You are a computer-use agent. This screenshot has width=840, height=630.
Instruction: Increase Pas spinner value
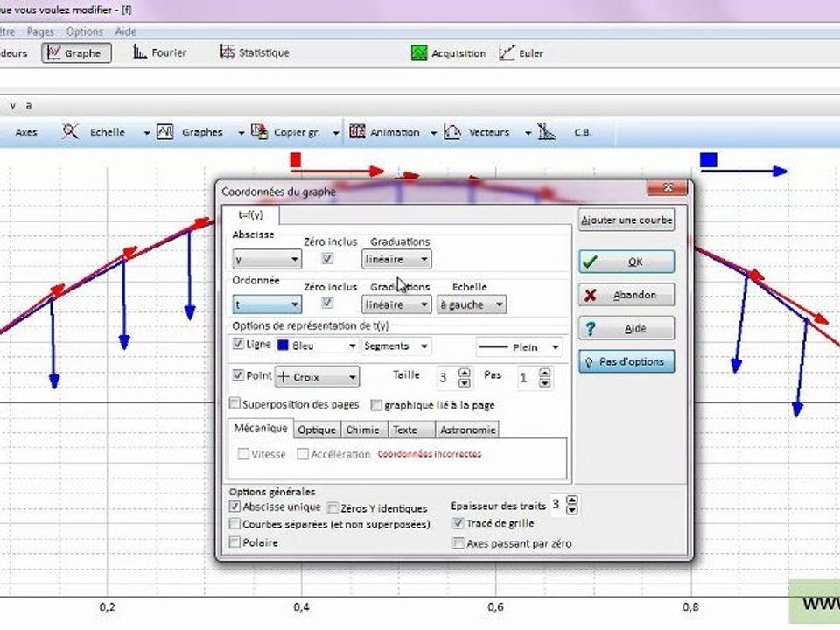[545, 373]
